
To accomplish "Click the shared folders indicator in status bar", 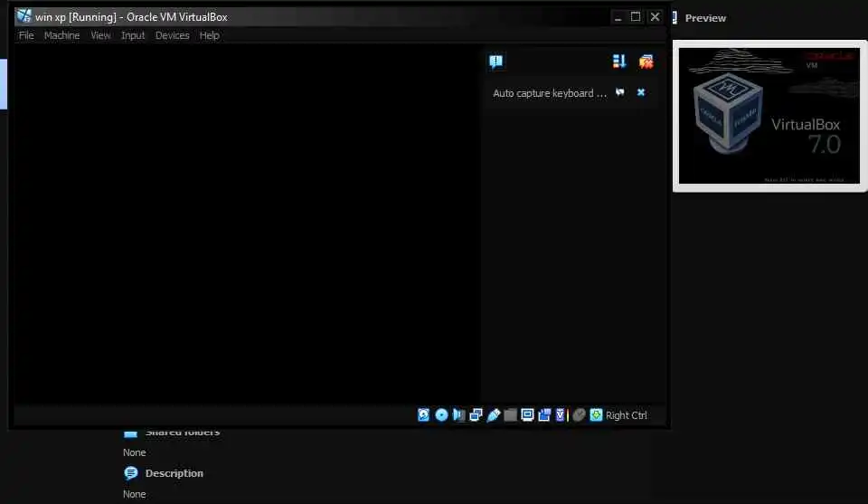I will click(510, 414).
